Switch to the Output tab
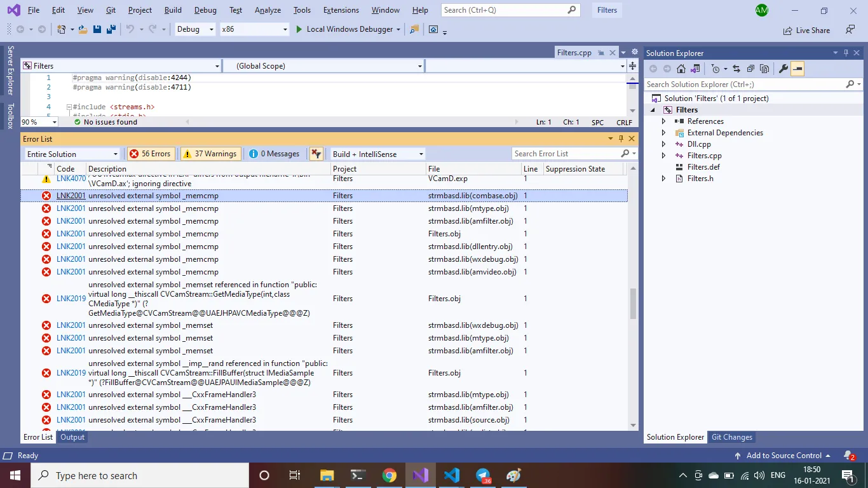This screenshot has height=488, width=868. tap(72, 437)
